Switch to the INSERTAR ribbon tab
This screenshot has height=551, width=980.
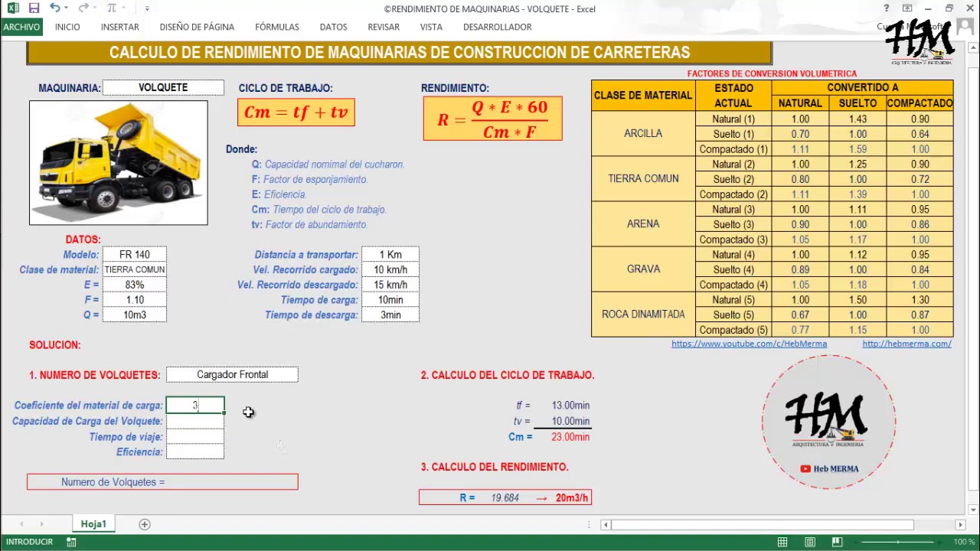tap(120, 27)
